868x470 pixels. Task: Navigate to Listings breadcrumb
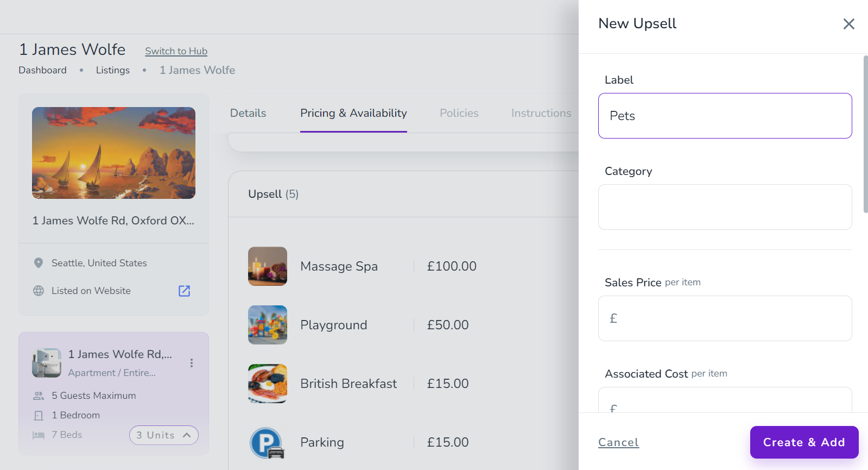click(113, 70)
